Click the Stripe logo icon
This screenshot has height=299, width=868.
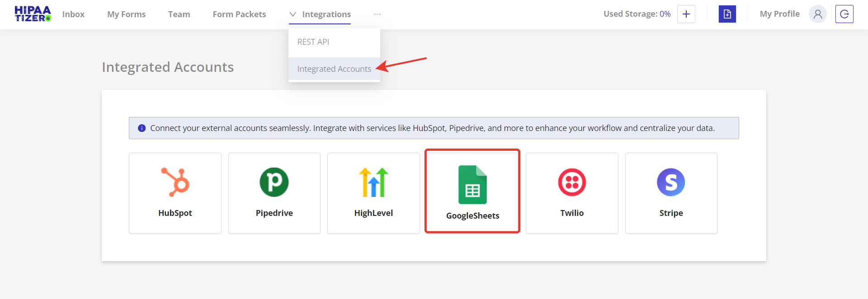(671, 182)
